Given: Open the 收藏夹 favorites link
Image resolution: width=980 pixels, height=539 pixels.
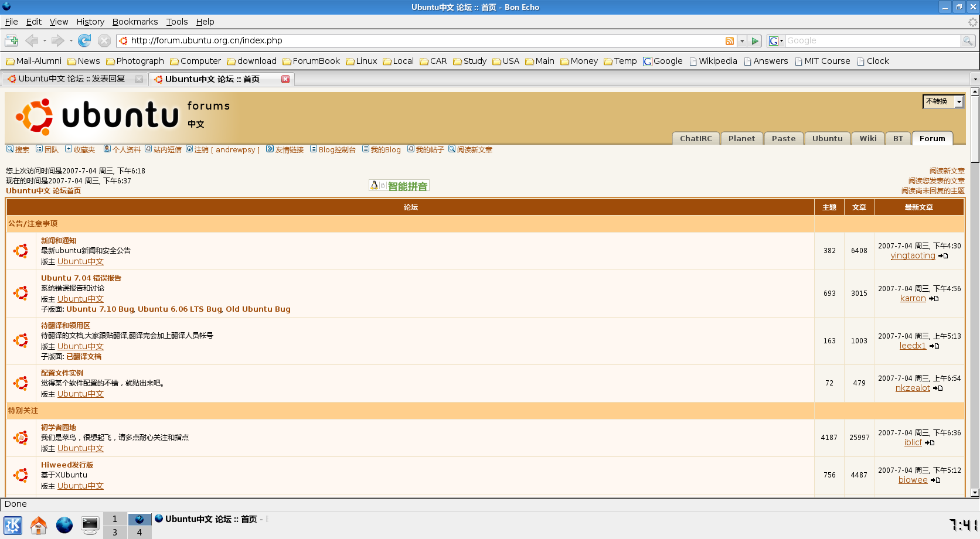Looking at the screenshot, I should pos(80,149).
